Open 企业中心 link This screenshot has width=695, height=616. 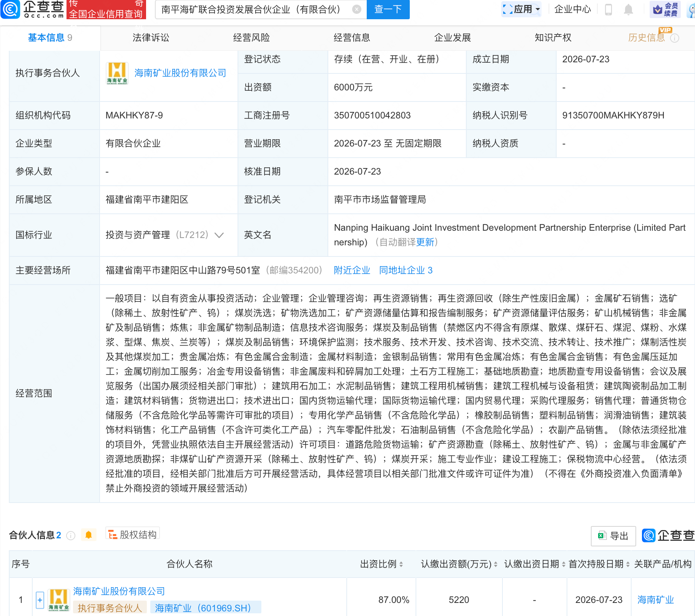pyautogui.click(x=572, y=9)
